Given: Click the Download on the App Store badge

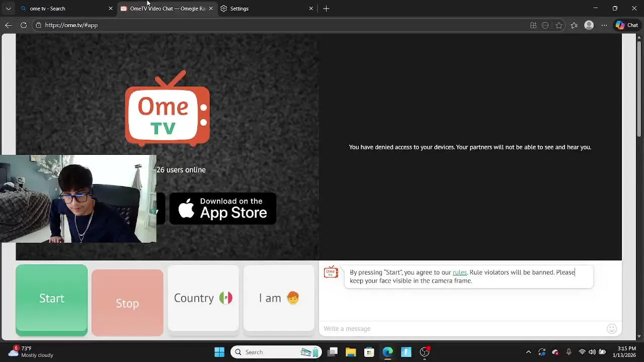Looking at the screenshot, I should (x=223, y=208).
